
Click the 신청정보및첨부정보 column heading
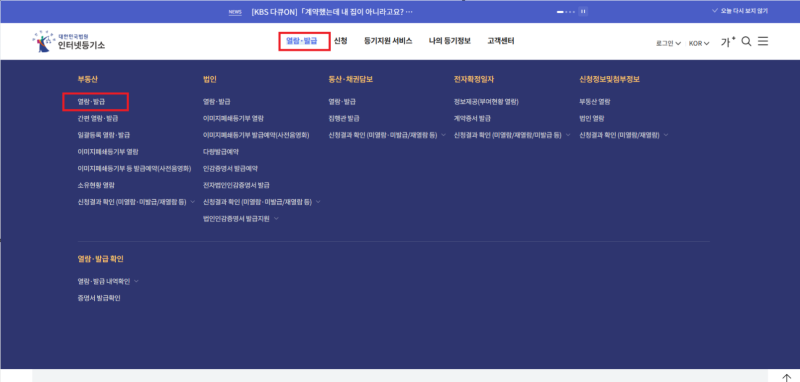(610, 80)
